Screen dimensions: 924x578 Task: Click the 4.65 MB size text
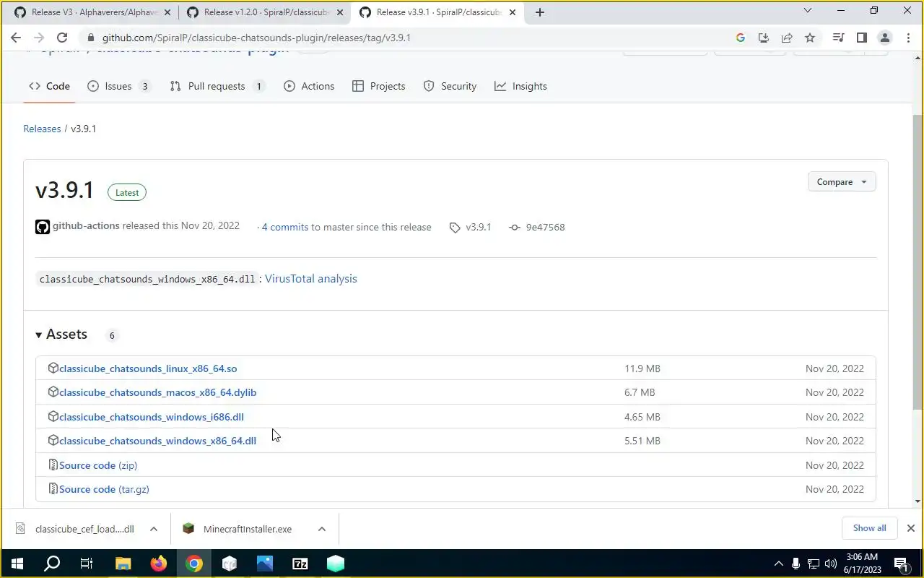pos(642,417)
